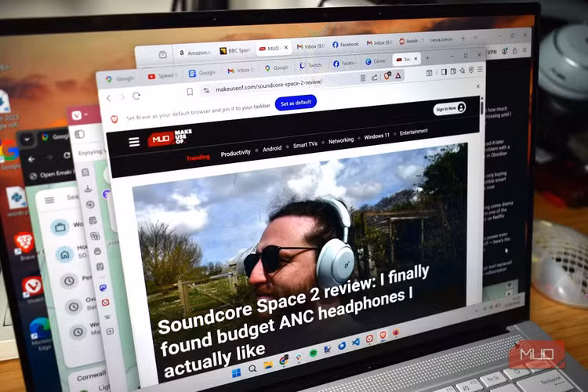
Task: Go back in the dark Chrome window
Action: pyautogui.click(x=31, y=159)
